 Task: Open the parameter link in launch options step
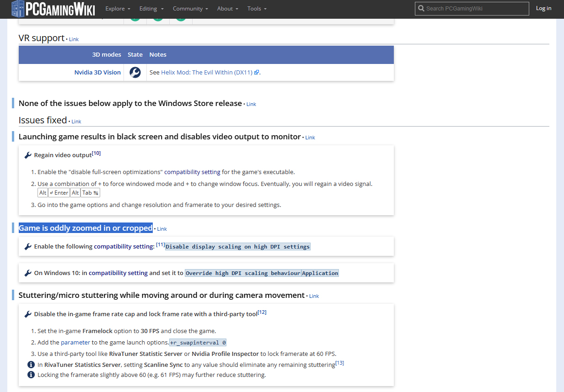(75, 342)
